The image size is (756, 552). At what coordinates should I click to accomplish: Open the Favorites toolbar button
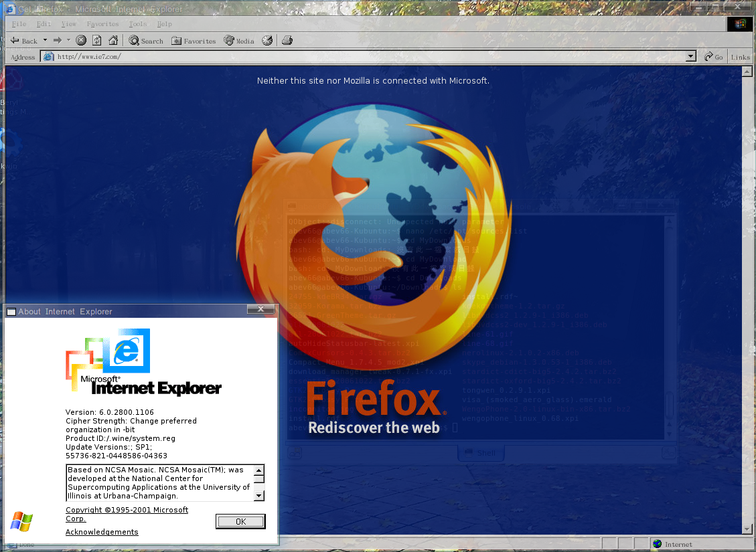194,40
